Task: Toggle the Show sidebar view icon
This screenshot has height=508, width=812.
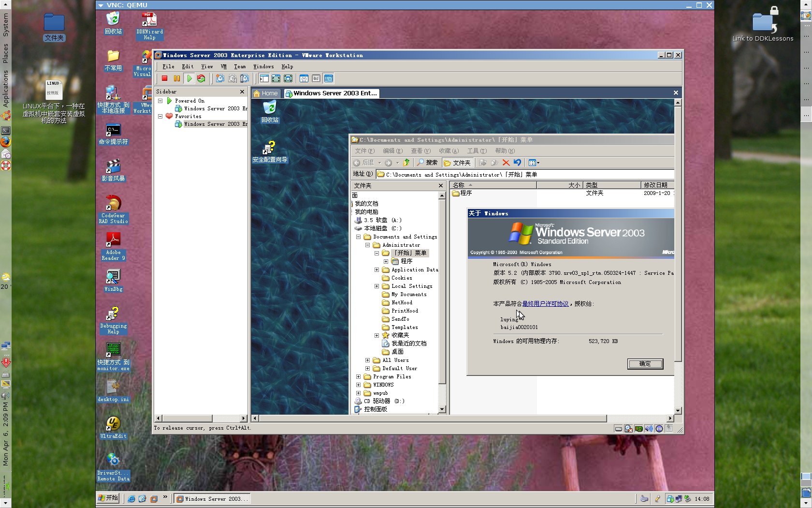Action: click(x=264, y=78)
